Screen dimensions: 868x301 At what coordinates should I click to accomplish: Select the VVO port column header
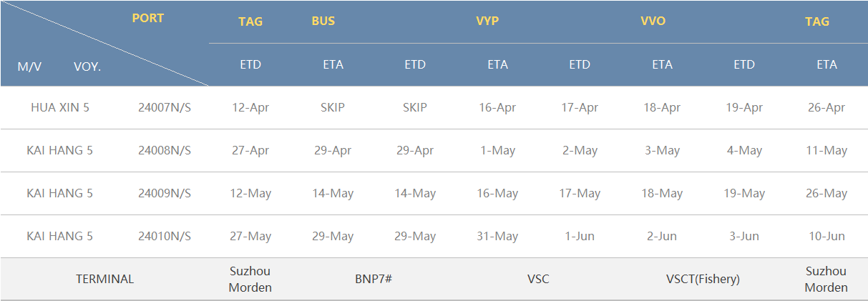click(653, 21)
